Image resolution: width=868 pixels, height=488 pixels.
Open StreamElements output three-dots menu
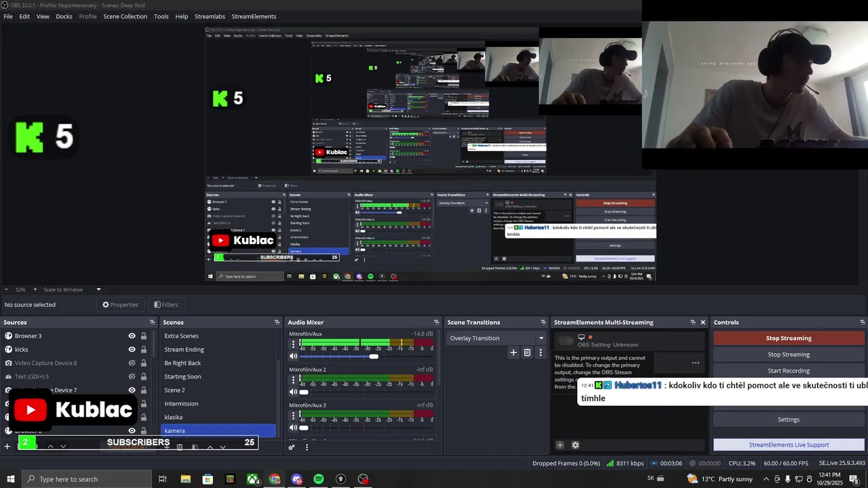tap(696, 363)
